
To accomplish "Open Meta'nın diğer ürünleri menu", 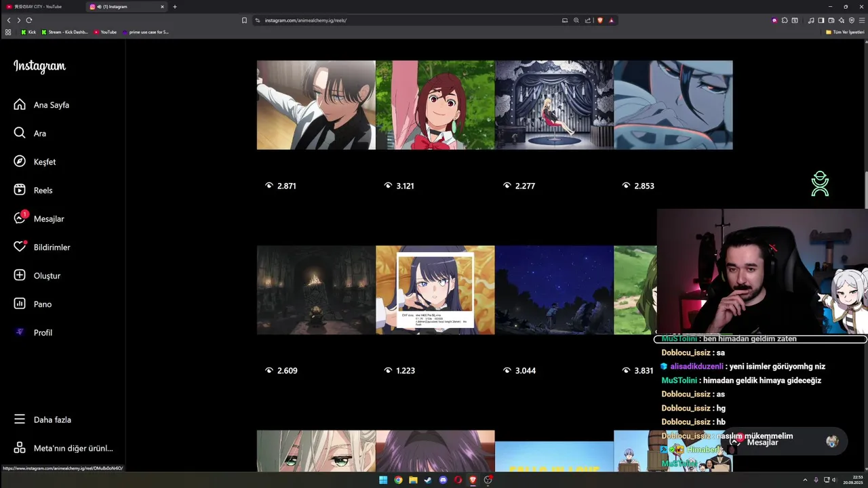I will 63,448.
